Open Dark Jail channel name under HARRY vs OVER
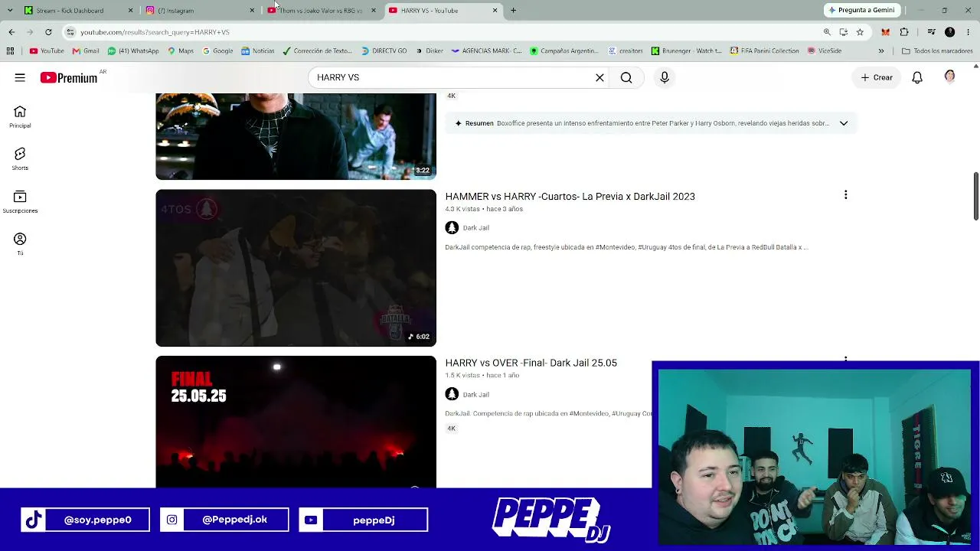This screenshot has height=551, width=980. pyautogui.click(x=476, y=394)
